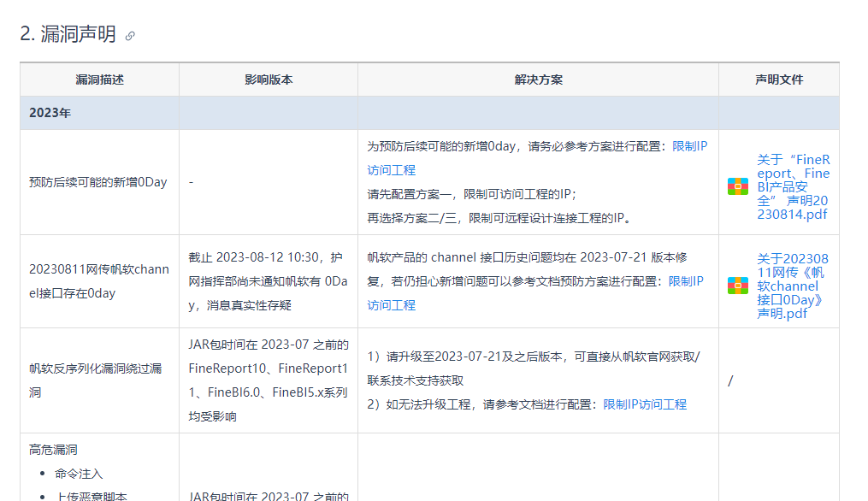Click 请先配置方案一 text line
This screenshot has width=868, height=501.
coord(472,194)
